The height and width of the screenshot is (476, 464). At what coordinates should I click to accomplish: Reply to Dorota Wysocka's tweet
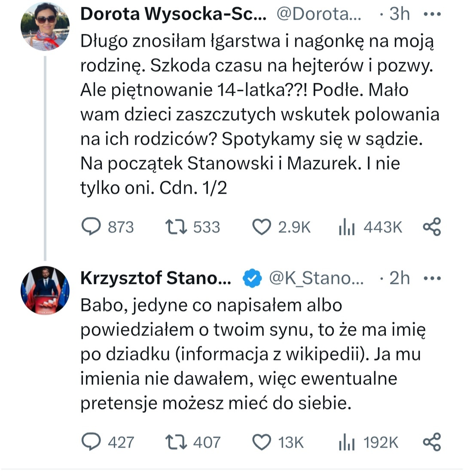click(x=91, y=227)
